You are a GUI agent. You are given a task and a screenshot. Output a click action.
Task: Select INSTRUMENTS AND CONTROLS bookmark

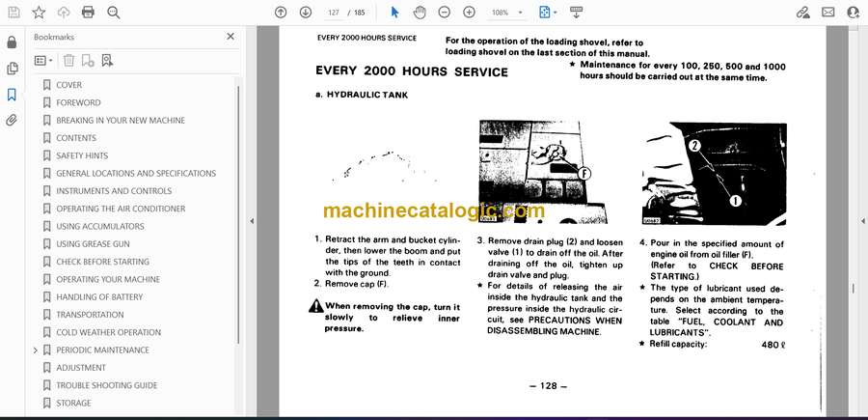coord(114,191)
